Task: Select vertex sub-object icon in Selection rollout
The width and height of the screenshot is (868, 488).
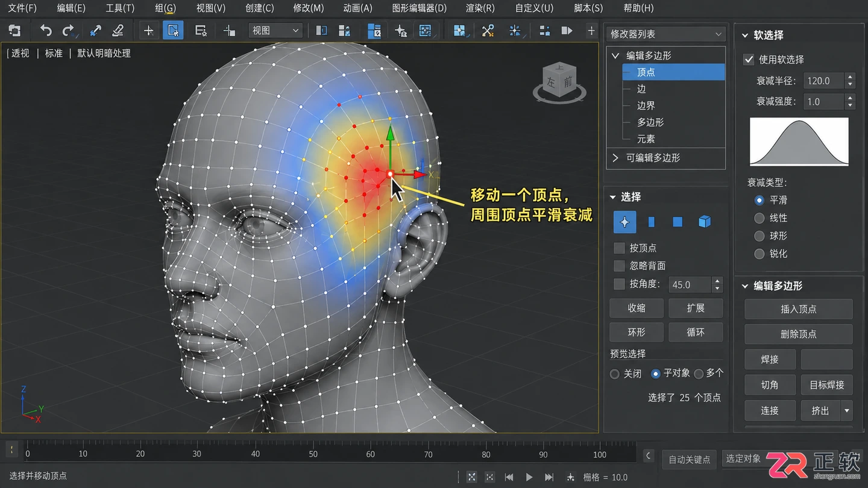Action: coord(624,222)
